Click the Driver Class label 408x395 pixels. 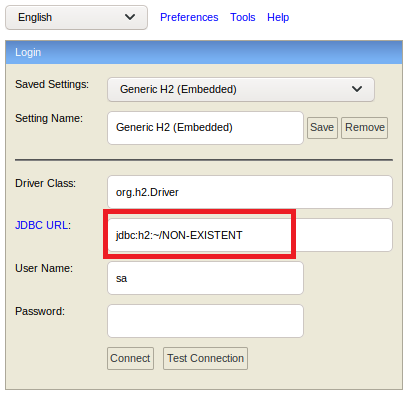point(45,183)
